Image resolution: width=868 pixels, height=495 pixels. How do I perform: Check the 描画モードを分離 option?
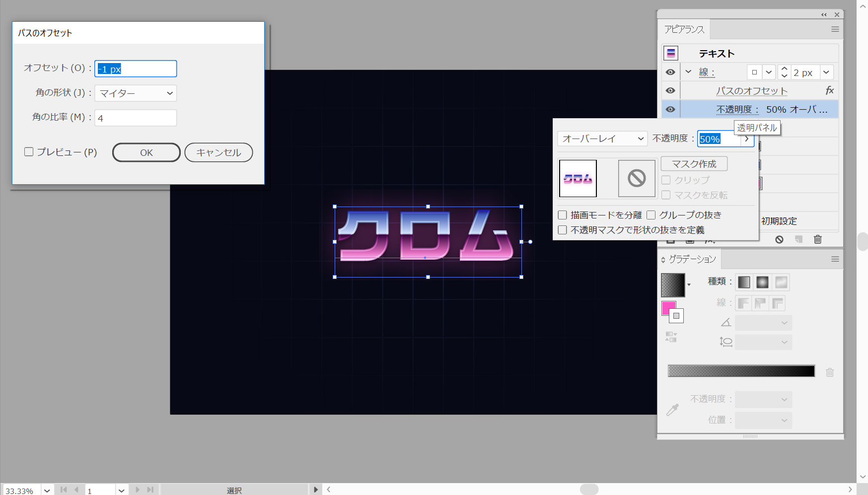click(x=563, y=215)
